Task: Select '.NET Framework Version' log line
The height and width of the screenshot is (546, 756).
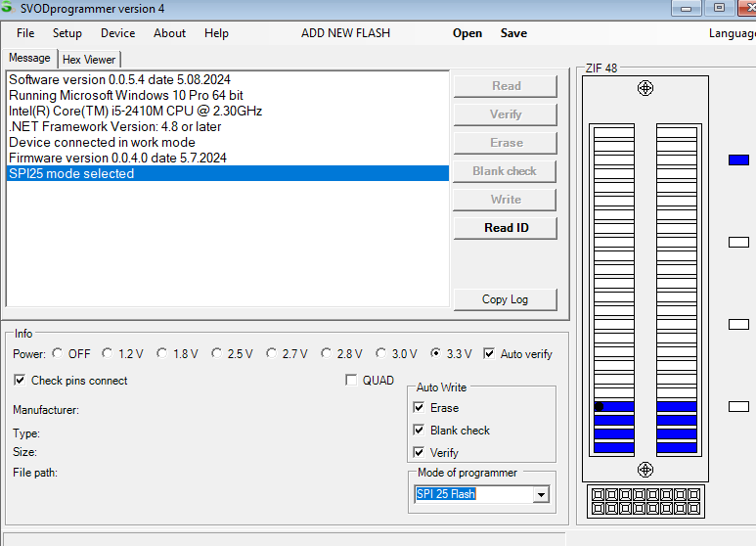Action: tap(228, 126)
